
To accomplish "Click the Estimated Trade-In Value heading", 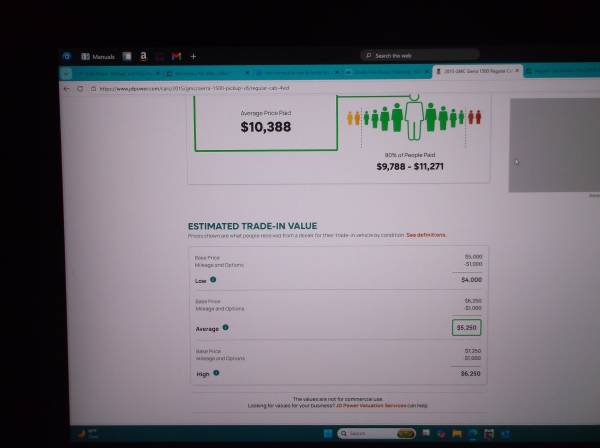I will (x=253, y=226).
